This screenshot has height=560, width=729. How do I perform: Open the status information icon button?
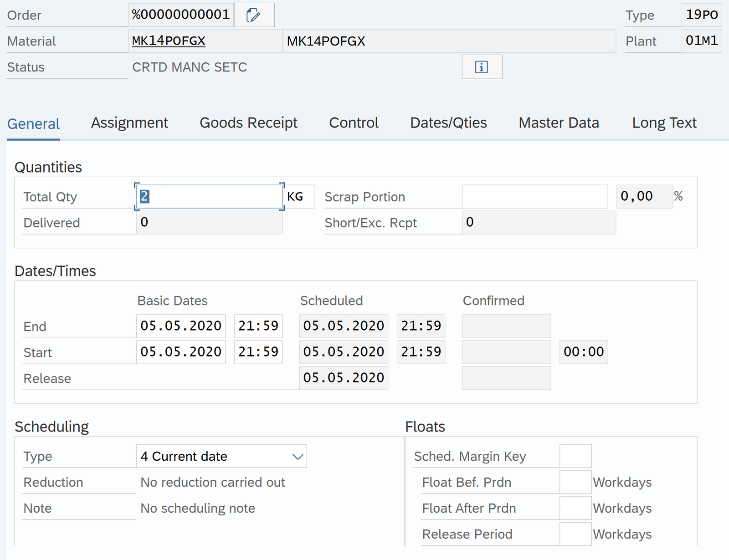click(482, 67)
